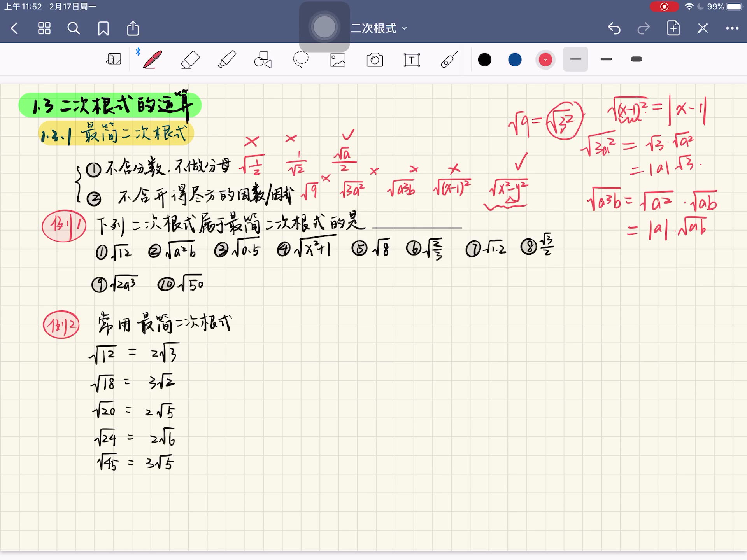Select the Pen tool
Screen dimensions: 747x560
[x=152, y=59]
